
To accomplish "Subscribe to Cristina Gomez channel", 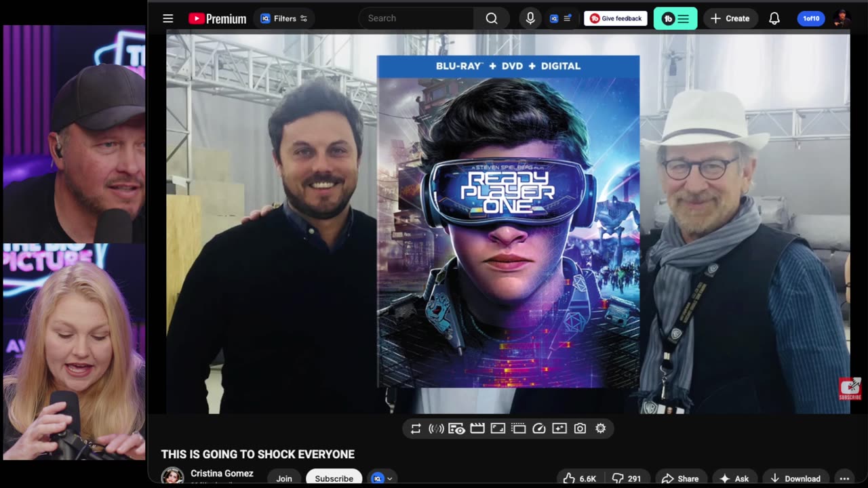I will coord(334,478).
